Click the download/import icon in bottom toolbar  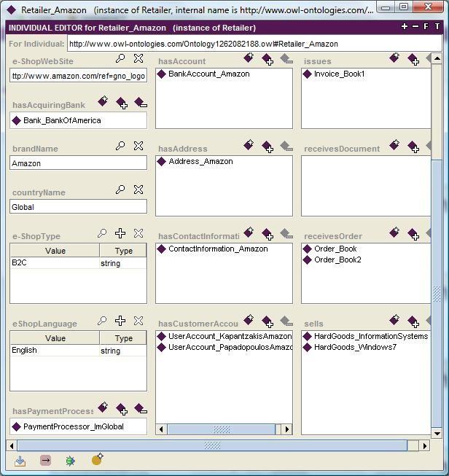click(x=20, y=461)
